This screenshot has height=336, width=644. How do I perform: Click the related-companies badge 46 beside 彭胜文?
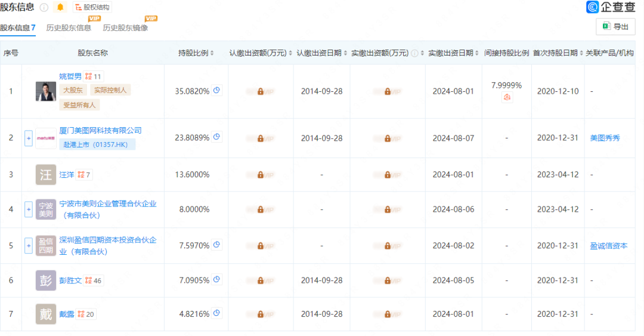94,280
